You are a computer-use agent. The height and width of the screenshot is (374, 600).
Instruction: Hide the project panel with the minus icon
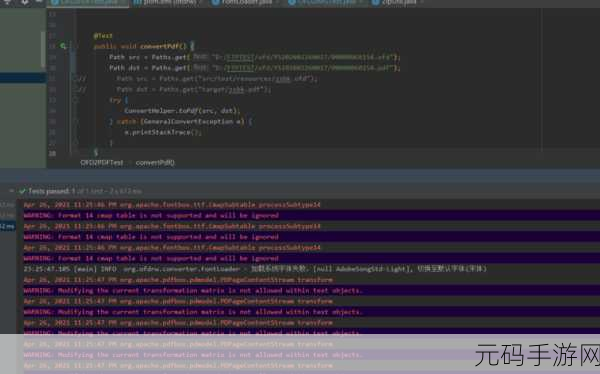click(39, 2)
